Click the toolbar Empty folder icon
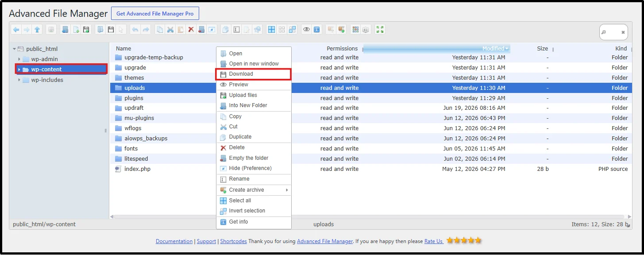Viewport: 644px width, 255px height. [x=201, y=30]
